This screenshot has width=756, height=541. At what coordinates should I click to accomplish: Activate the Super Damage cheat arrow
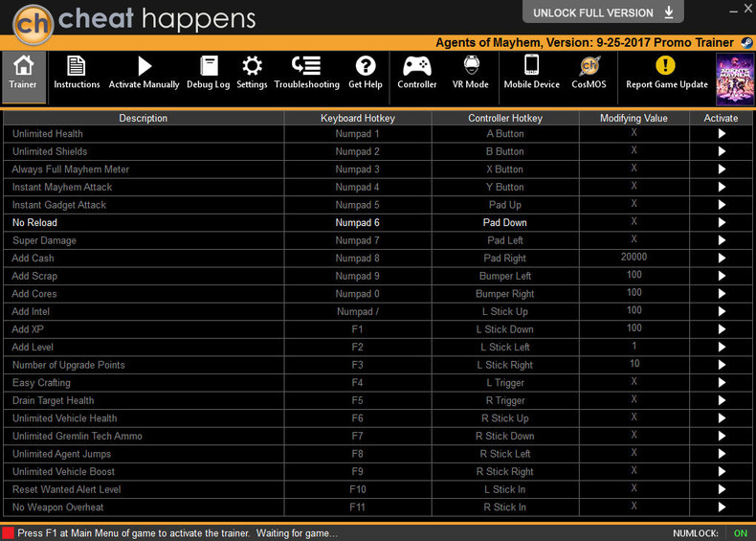click(722, 240)
